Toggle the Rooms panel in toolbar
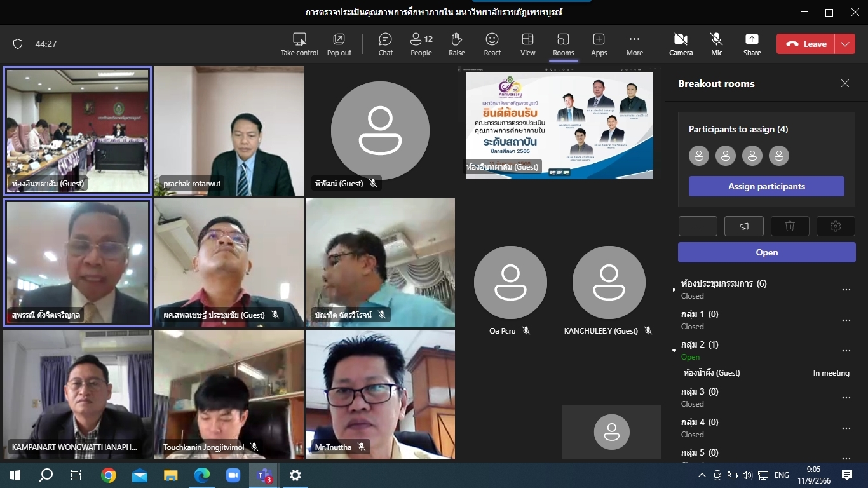The width and height of the screenshot is (868, 488). 563,44
